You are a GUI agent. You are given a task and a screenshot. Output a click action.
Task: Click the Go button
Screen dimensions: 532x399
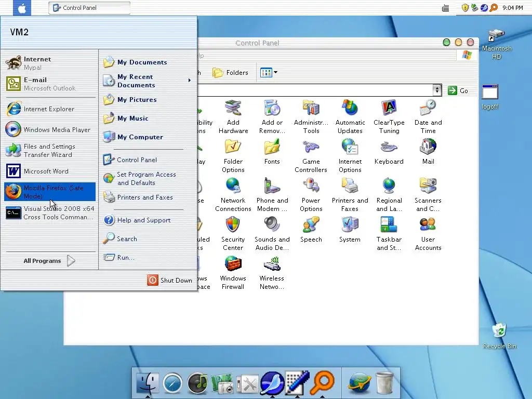click(458, 90)
